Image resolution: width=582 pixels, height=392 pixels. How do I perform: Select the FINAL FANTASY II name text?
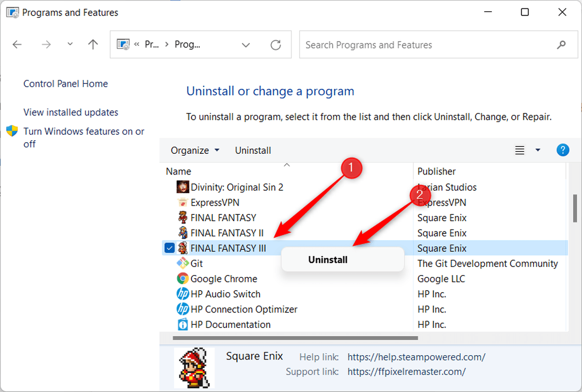point(227,233)
